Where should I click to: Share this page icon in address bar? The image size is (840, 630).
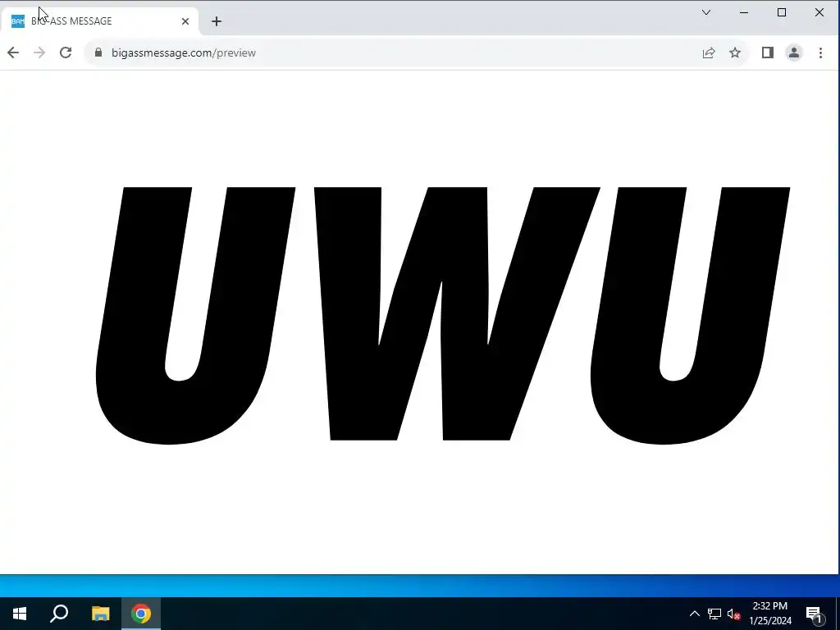[709, 52]
